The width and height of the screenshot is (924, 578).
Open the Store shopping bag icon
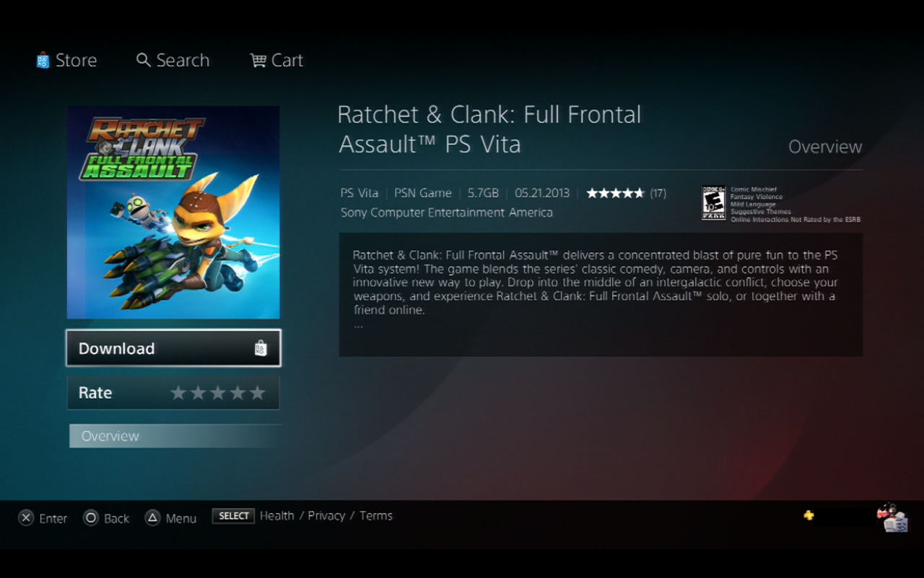click(43, 60)
